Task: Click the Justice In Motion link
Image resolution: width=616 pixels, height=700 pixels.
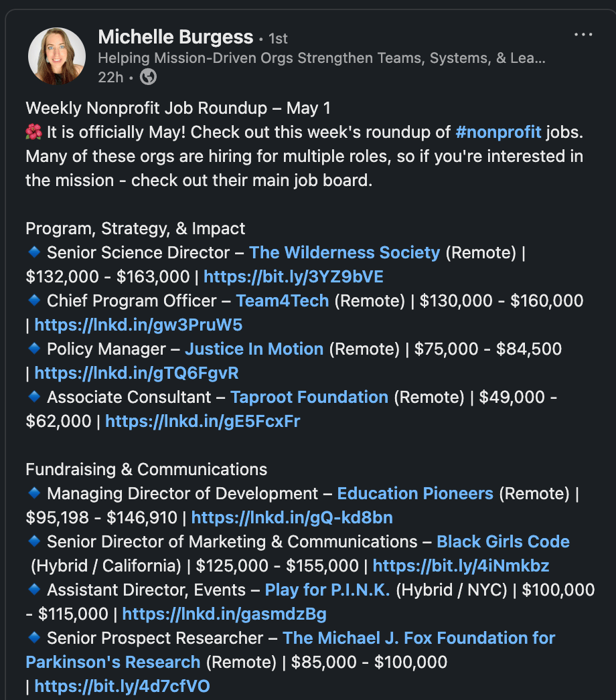Action: pos(254,349)
